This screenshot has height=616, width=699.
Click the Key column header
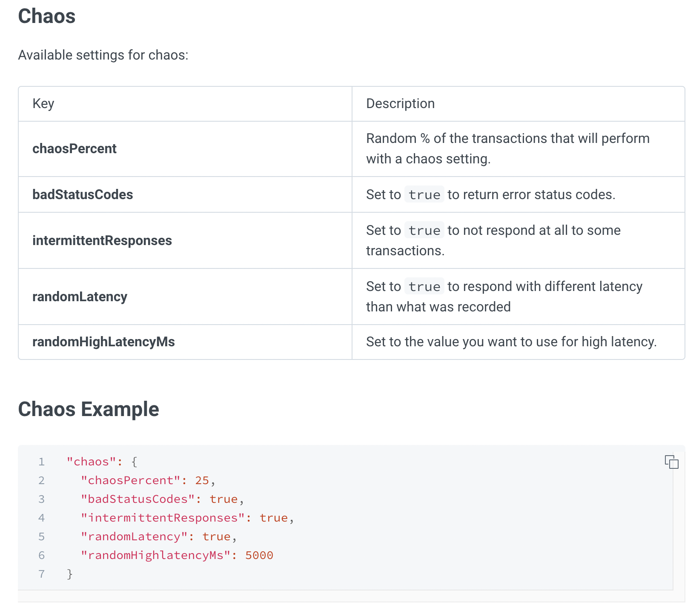(x=43, y=103)
